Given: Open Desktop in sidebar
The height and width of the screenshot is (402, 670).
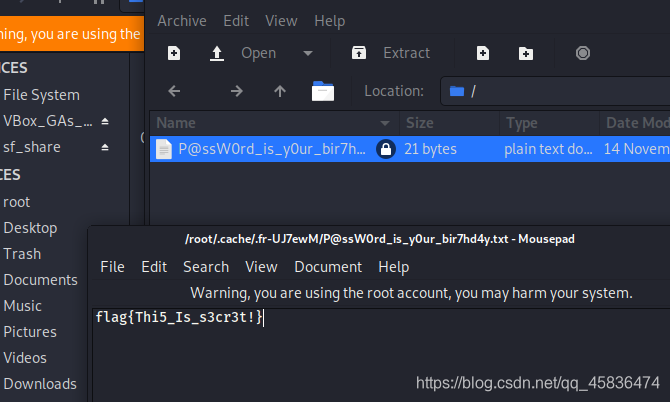Looking at the screenshot, I should (x=30, y=228).
